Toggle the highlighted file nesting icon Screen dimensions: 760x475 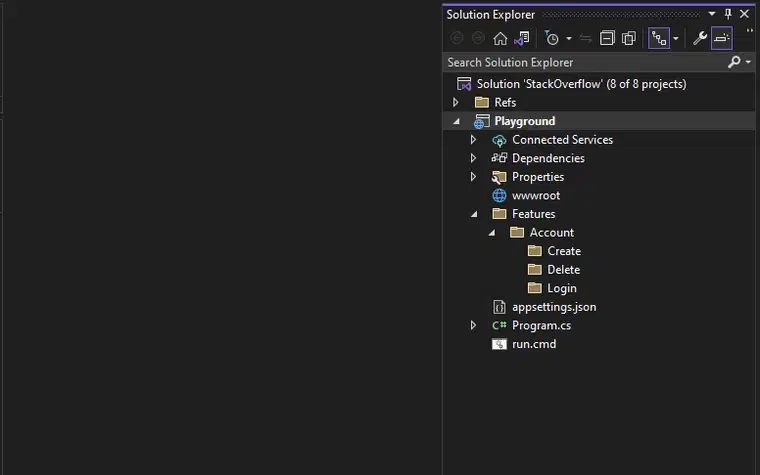click(x=659, y=38)
